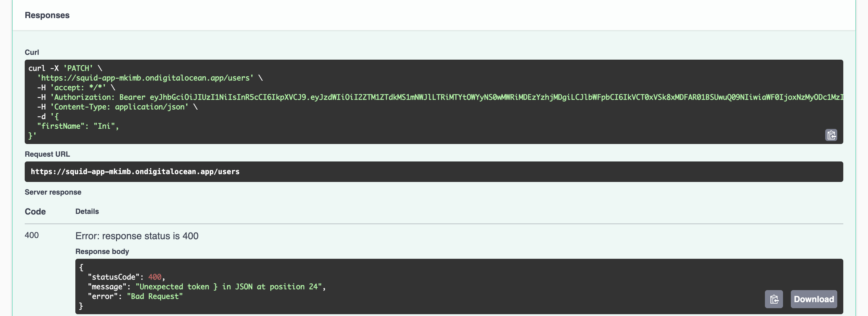Click the Code column header

point(35,211)
